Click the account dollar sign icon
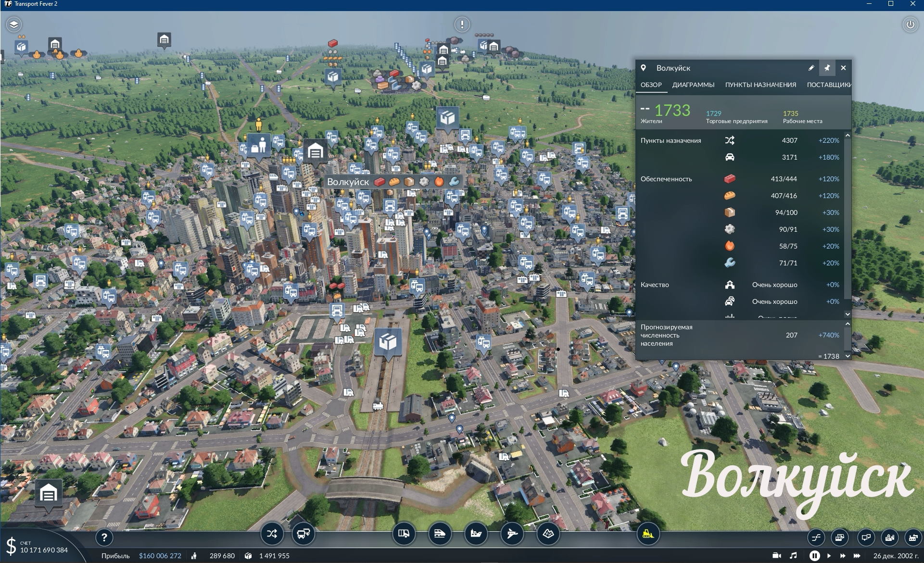This screenshot has width=924, height=563. coord(11,547)
